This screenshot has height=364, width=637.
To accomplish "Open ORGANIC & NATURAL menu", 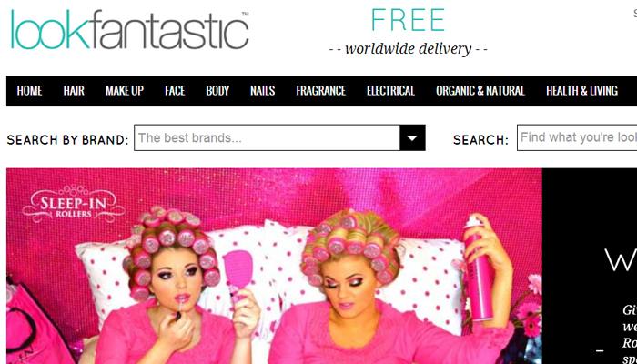I will (480, 91).
